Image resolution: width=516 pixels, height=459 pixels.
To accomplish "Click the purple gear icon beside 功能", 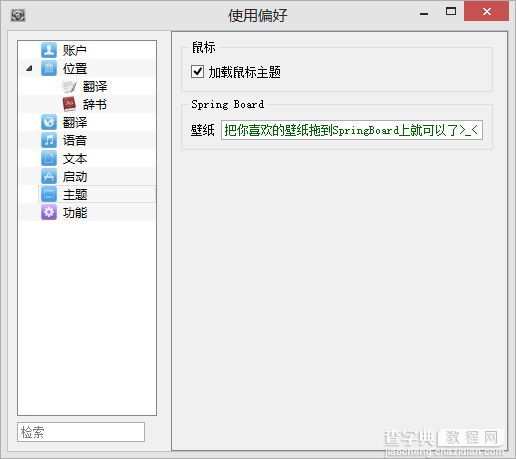I will click(49, 212).
